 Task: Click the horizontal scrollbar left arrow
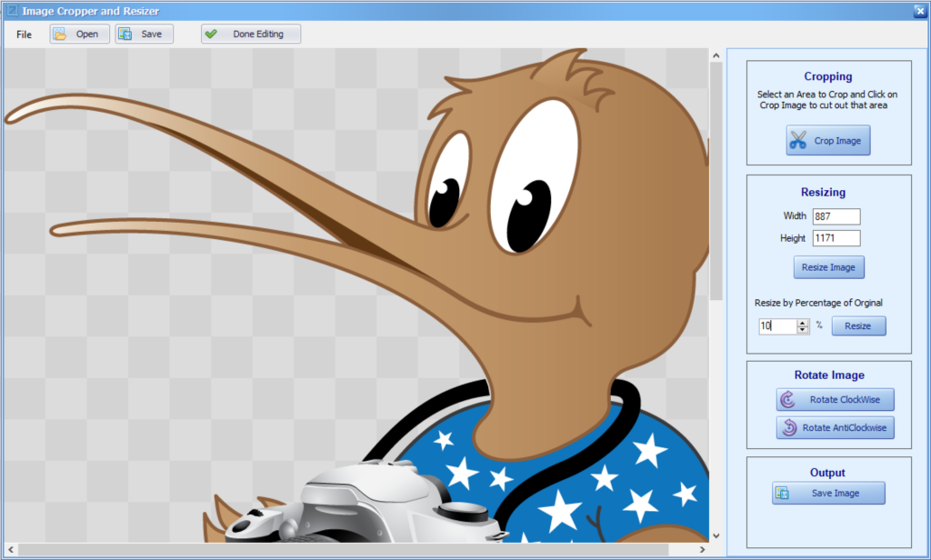tap(11, 549)
